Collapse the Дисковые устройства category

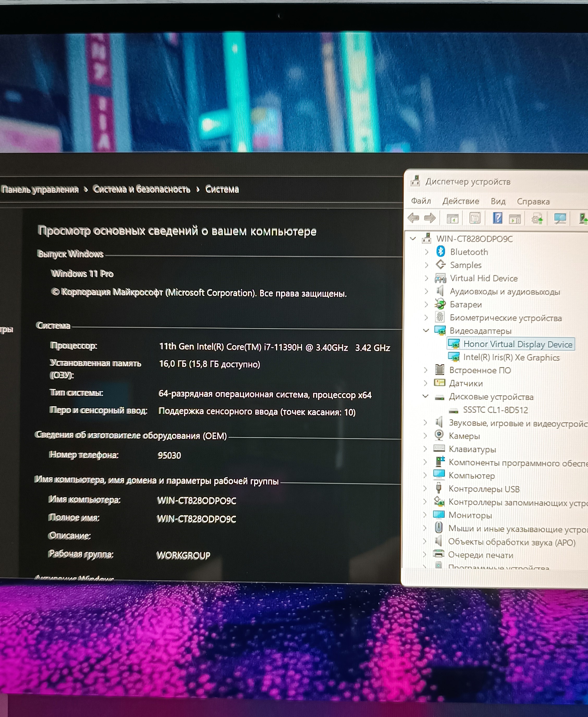[426, 396]
